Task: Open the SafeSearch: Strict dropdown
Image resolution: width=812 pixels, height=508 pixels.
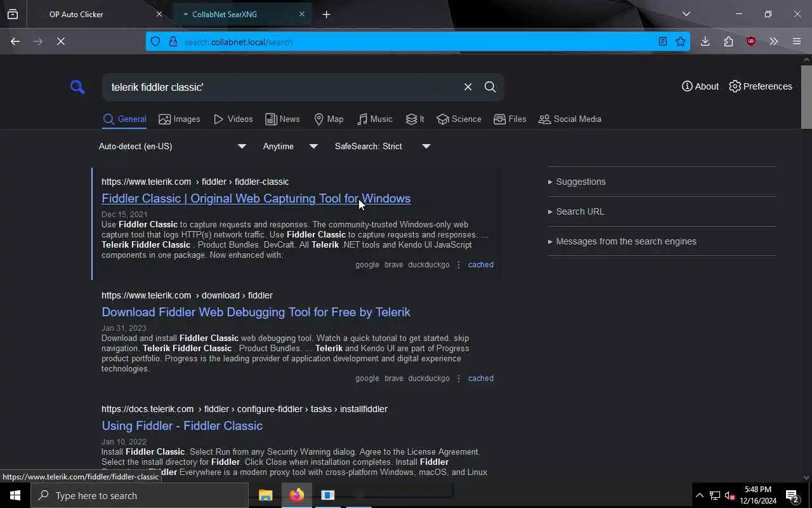Action: (383, 146)
